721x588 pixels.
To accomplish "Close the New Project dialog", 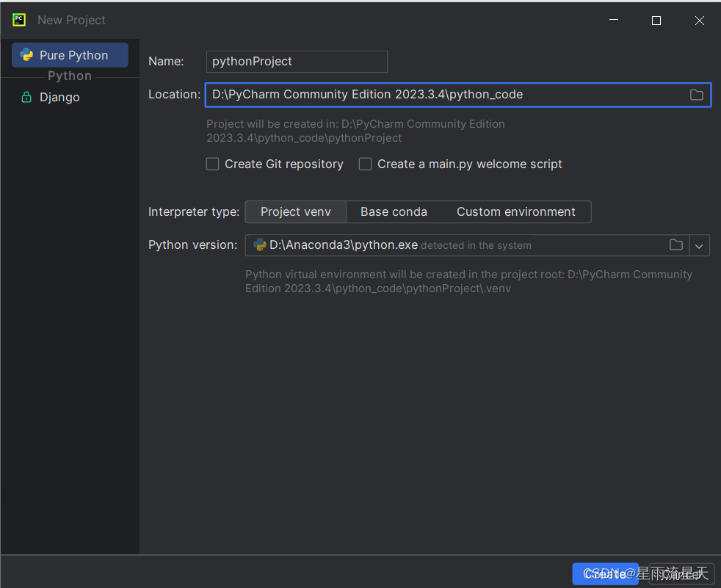I will (700, 21).
